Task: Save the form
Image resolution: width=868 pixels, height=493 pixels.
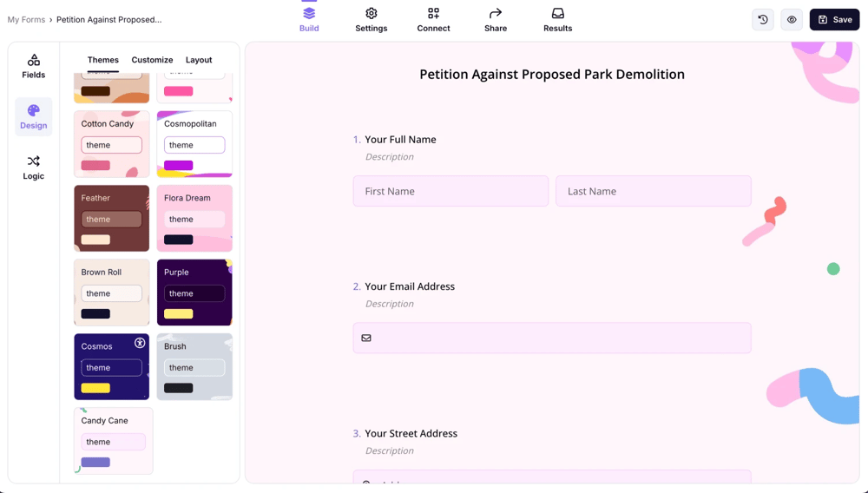Action: (x=834, y=20)
